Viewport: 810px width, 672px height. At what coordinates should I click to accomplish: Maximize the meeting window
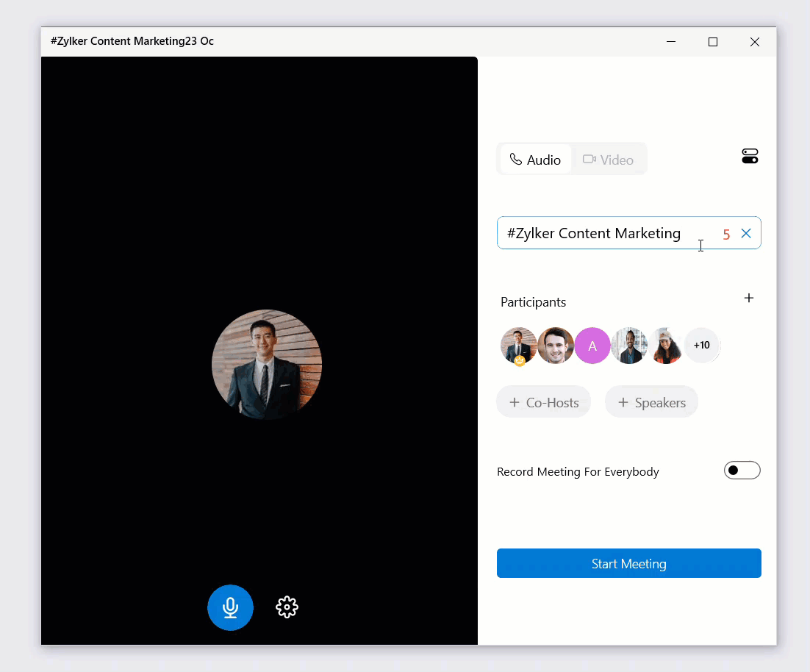pos(713,42)
